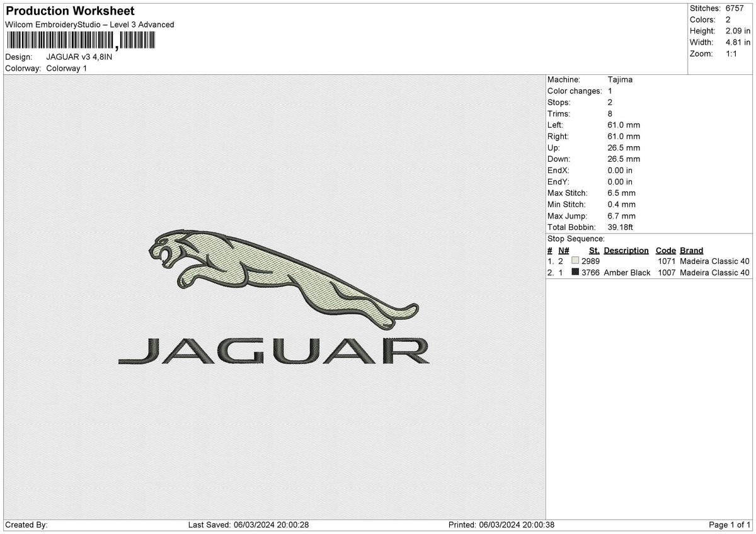Click the leaping jaguar embroidery graphic
Viewport: 756px width, 534px height.
(283, 279)
